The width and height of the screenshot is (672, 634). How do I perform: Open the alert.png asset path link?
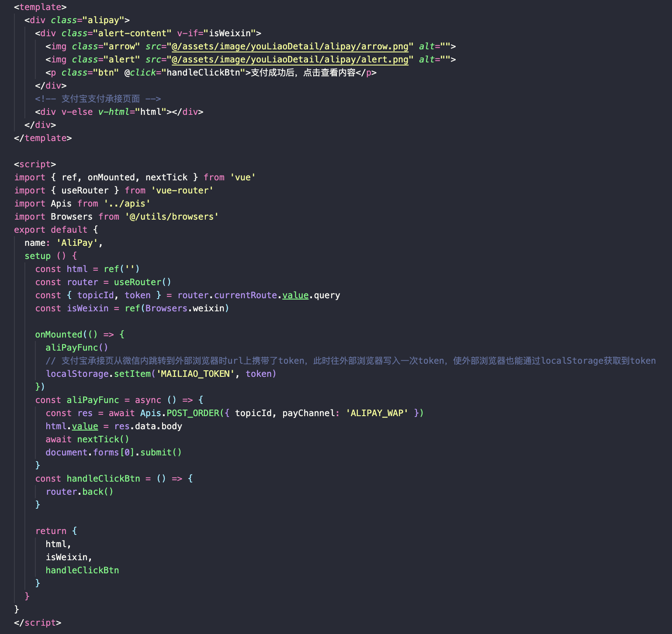point(290,59)
